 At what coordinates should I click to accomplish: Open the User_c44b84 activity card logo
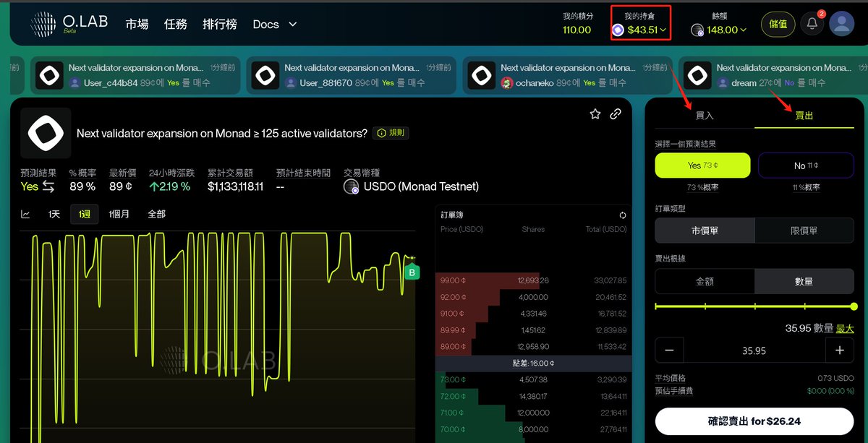pos(51,75)
